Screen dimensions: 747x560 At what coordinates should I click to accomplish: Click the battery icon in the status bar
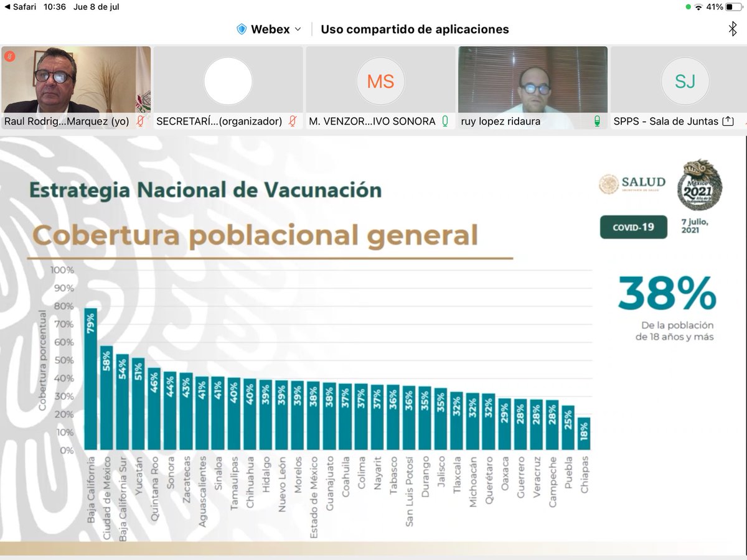(x=733, y=8)
